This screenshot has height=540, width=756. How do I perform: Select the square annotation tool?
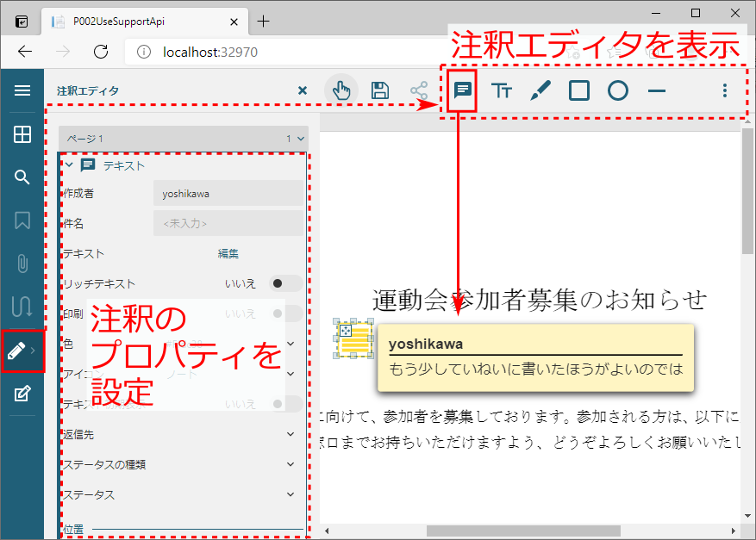579,90
